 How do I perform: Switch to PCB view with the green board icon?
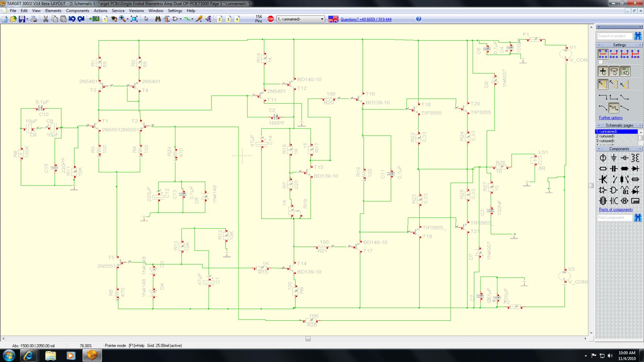[94, 19]
